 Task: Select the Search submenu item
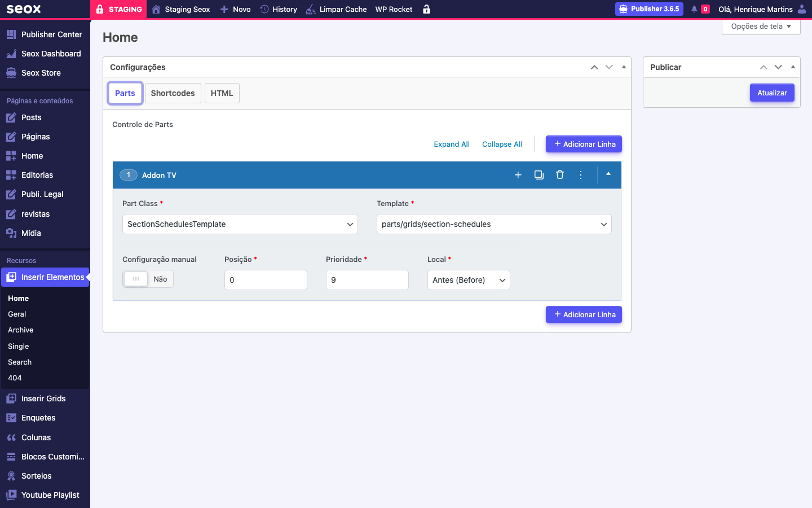(x=20, y=362)
